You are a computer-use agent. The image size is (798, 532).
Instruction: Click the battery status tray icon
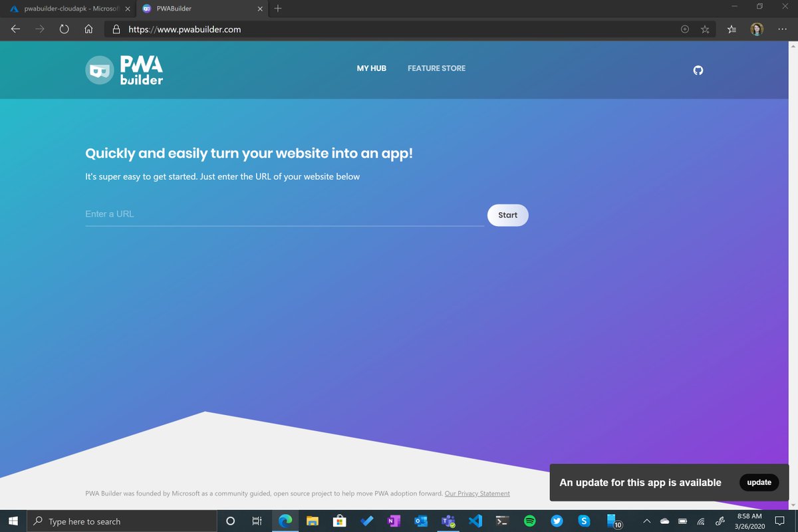[682, 521]
